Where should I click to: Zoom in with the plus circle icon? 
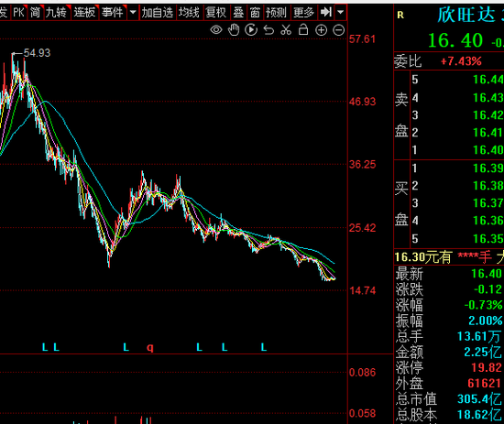(321, 30)
